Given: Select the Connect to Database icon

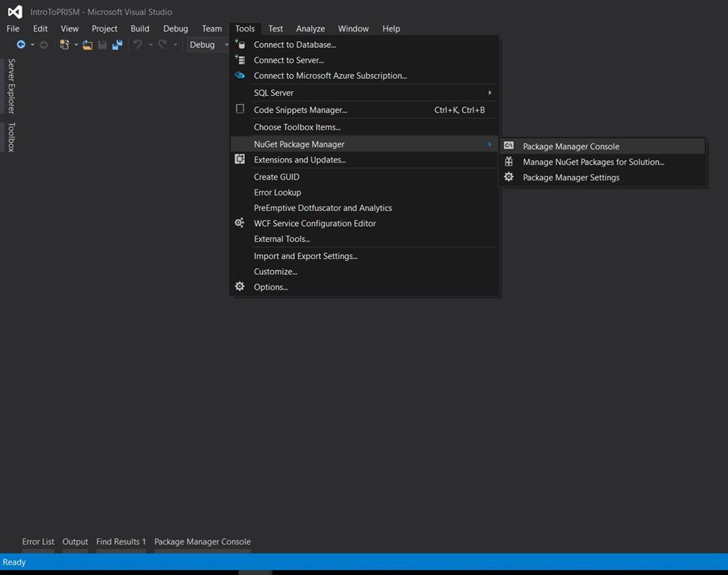Looking at the screenshot, I should point(240,44).
